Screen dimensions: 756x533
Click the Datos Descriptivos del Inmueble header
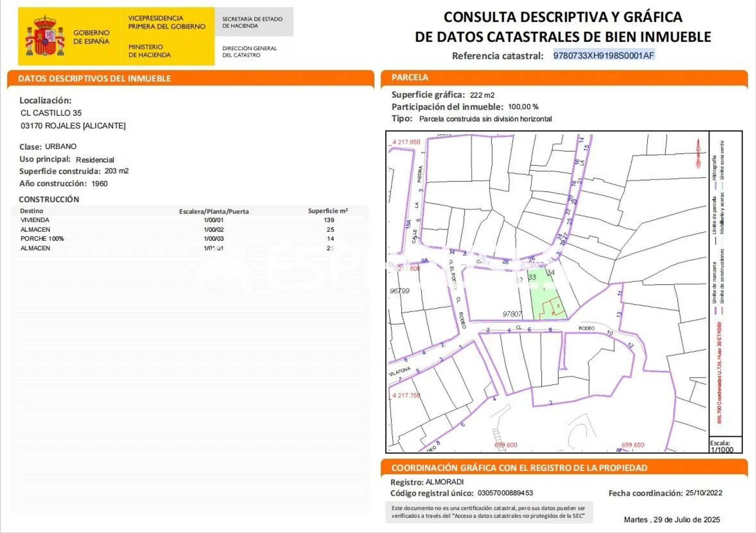[x=95, y=79]
